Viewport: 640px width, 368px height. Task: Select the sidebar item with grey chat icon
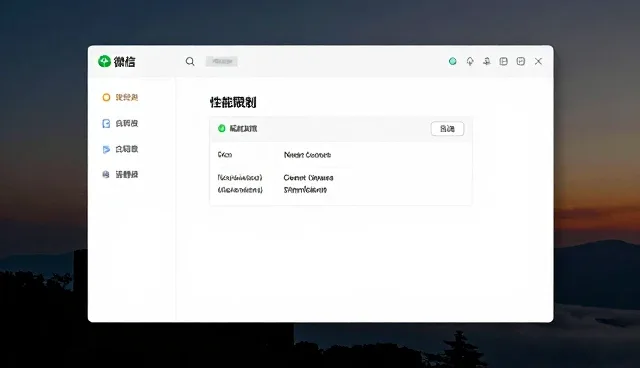(120, 175)
